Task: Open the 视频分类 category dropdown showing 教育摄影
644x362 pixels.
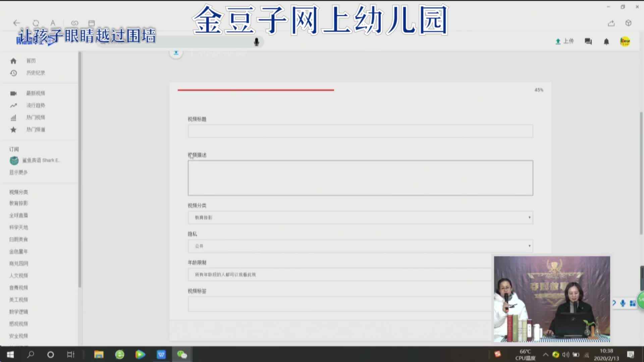Action: pos(360,217)
